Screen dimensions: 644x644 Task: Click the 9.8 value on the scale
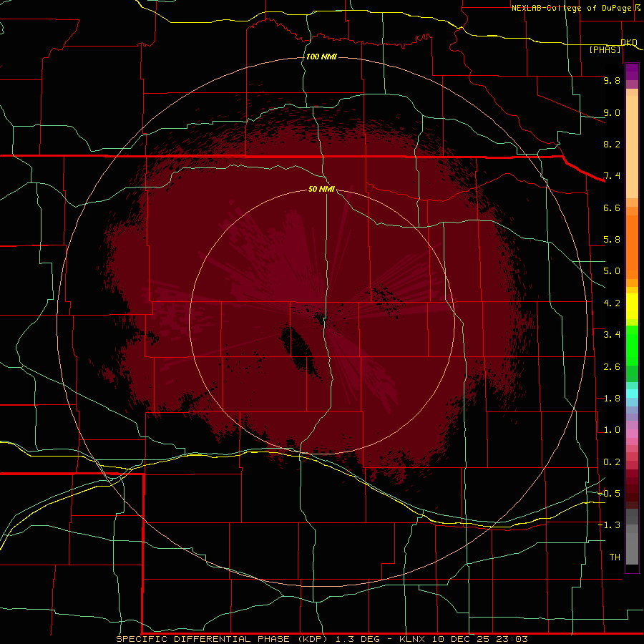pos(612,80)
